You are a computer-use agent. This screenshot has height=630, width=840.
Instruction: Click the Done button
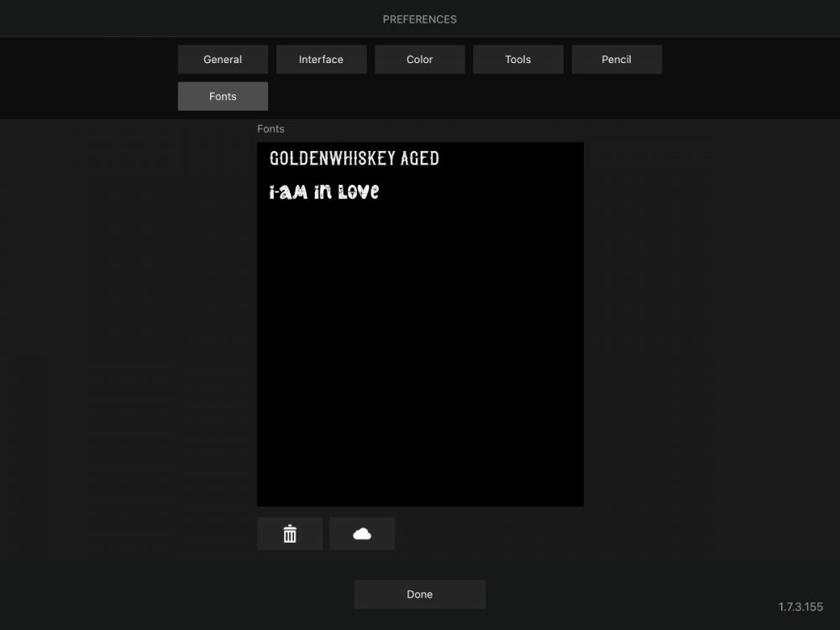tap(420, 594)
